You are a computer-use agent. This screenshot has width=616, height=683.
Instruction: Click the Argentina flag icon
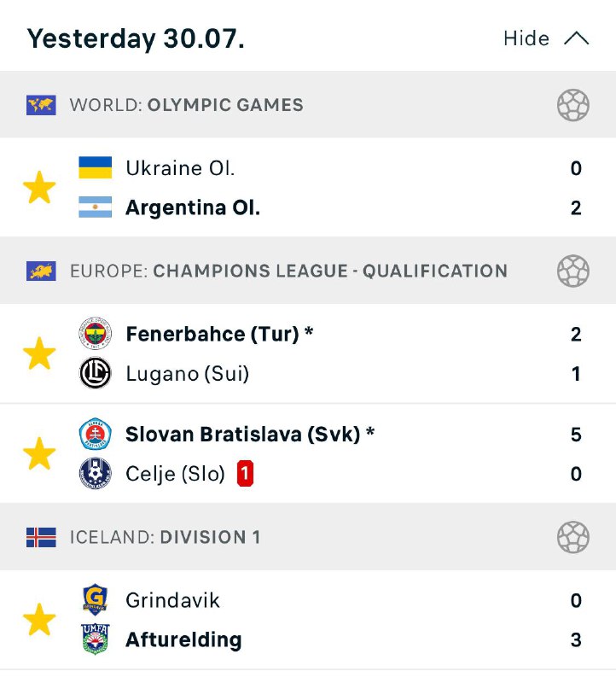tap(95, 207)
